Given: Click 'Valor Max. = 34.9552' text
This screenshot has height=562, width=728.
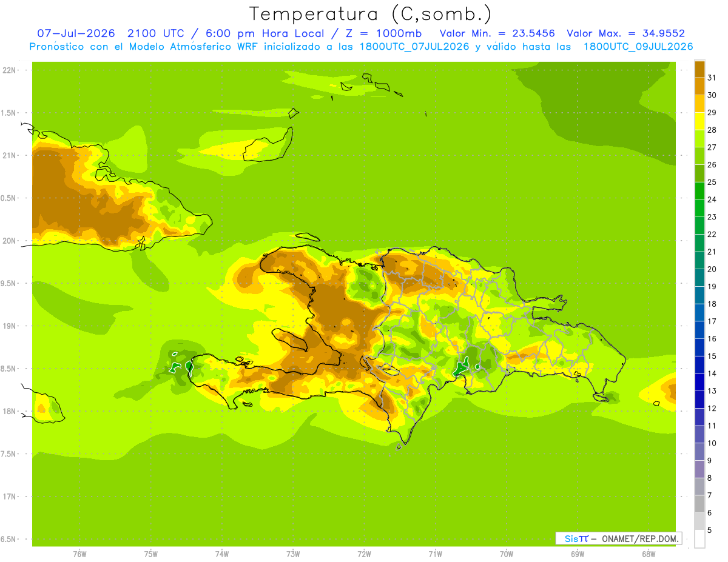Looking at the screenshot, I should 625,33.
